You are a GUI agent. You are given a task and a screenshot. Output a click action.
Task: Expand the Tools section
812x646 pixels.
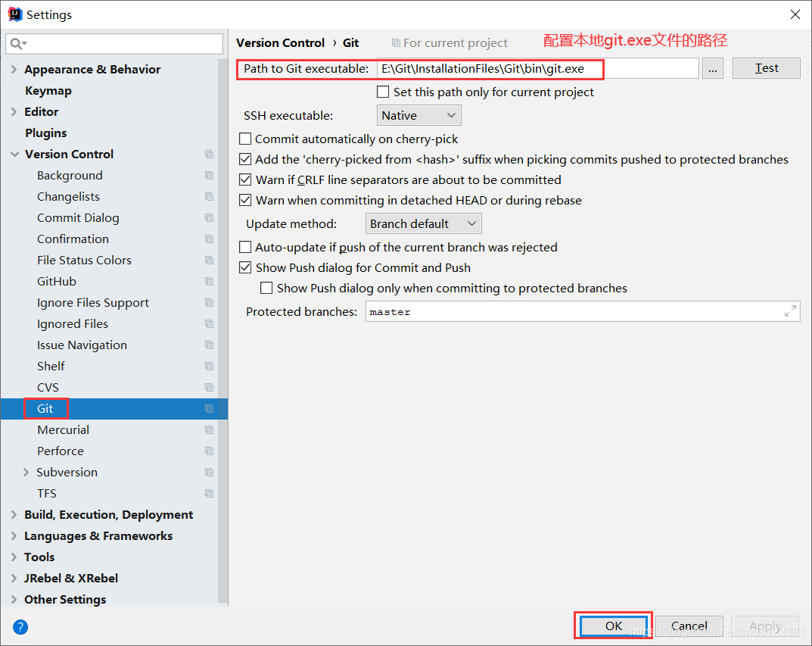[14, 557]
